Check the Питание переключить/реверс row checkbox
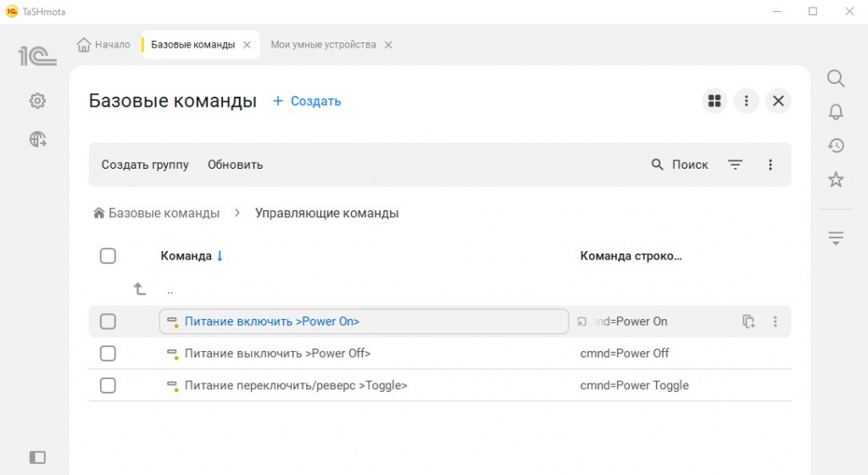The image size is (868, 475). [108, 386]
